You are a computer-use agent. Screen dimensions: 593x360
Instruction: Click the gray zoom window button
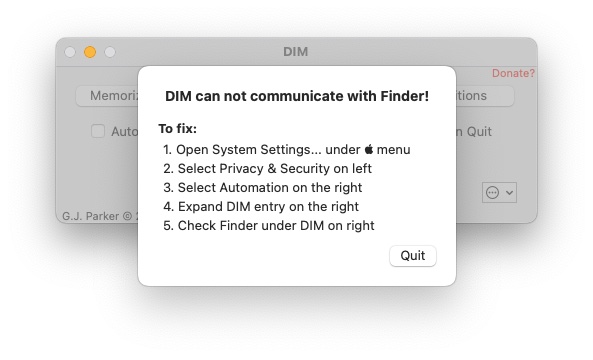coord(110,52)
